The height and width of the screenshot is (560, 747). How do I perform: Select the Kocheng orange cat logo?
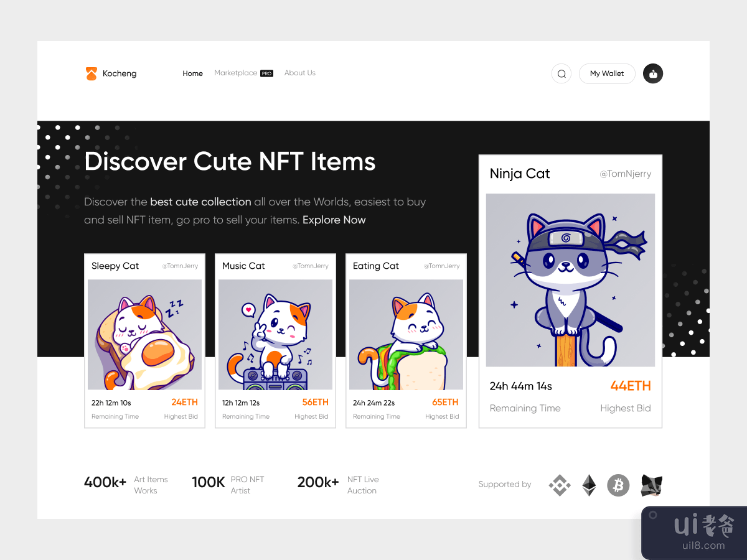(91, 73)
